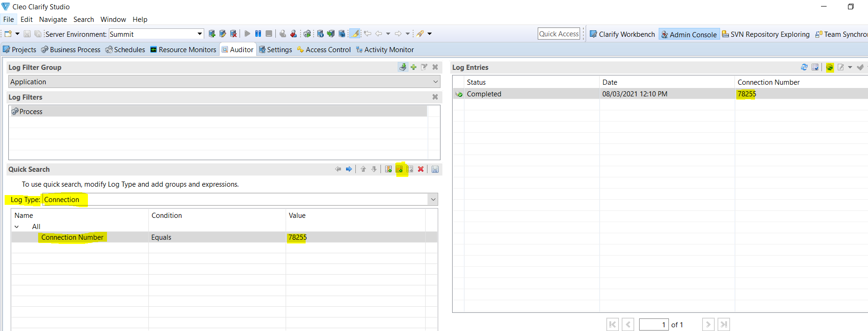
Task: Click the red X delete icon in Quick Search
Action: coord(421,169)
